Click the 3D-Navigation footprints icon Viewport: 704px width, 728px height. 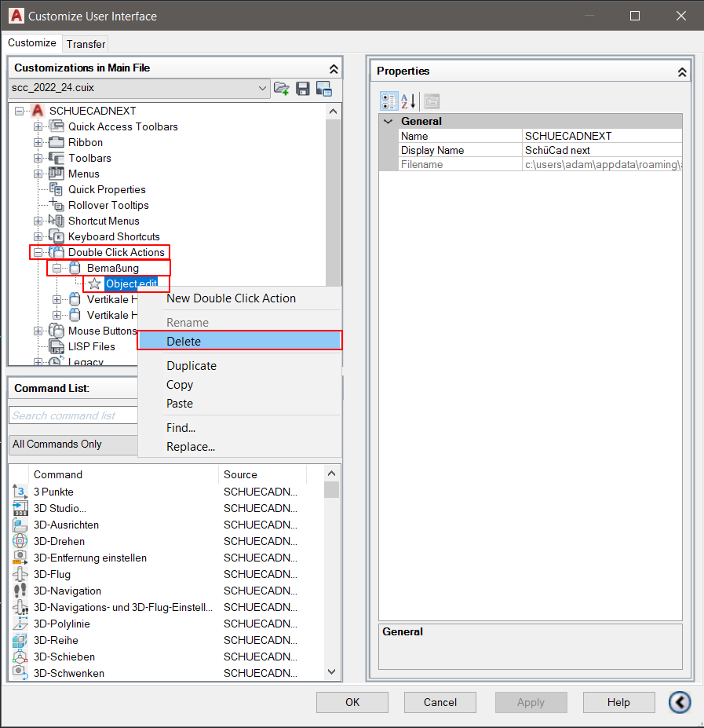[x=20, y=591]
